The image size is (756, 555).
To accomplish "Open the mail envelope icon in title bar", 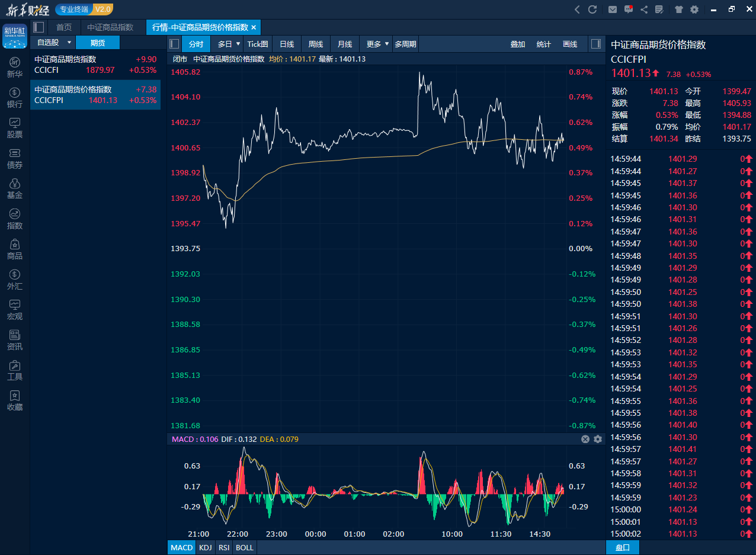I will [x=613, y=9].
